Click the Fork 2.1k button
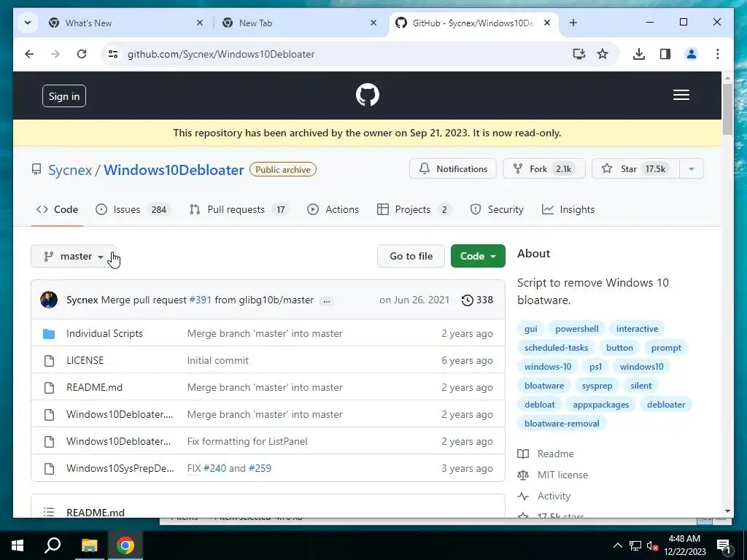This screenshot has height=560, width=747. pos(543,168)
